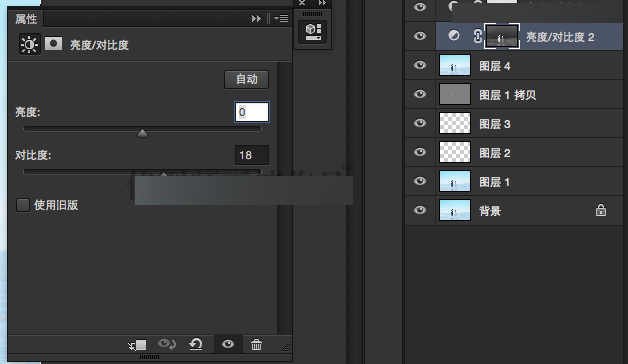Click the clip-to-layer icon at panel bottom
This screenshot has height=364, width=628.
click(x=137, y=344)
